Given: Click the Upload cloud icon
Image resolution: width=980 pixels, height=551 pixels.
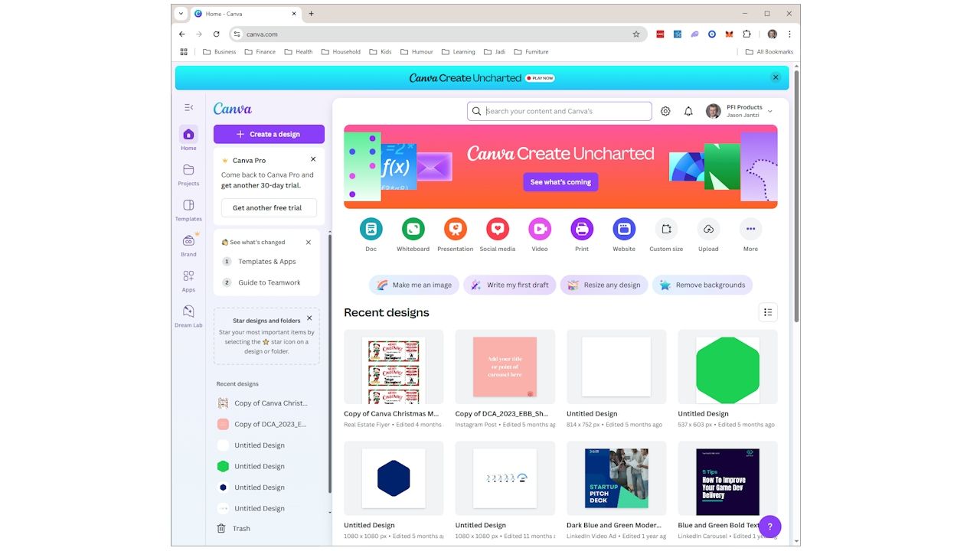Looking at the screenshot, I should click(708, 228).
